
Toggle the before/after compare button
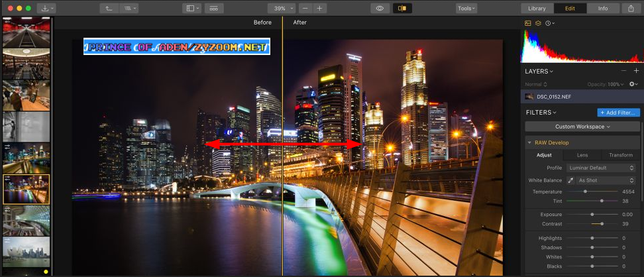(402, 8)
